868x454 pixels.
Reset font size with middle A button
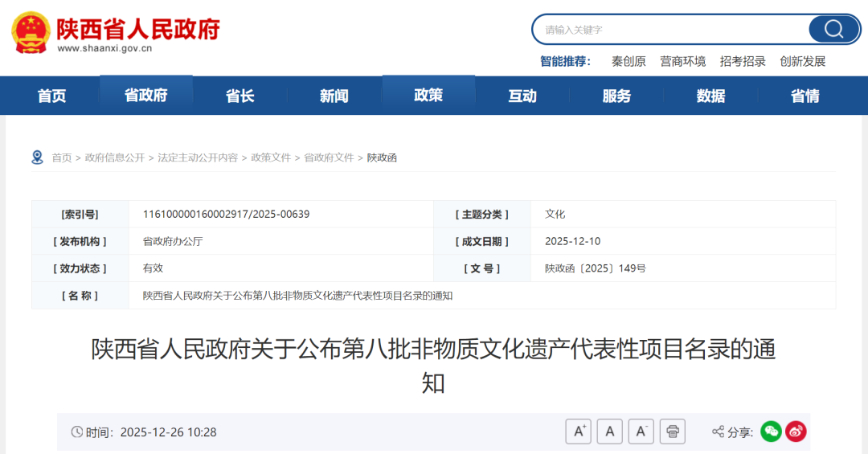pyautogui.click(x=609, y=432)
